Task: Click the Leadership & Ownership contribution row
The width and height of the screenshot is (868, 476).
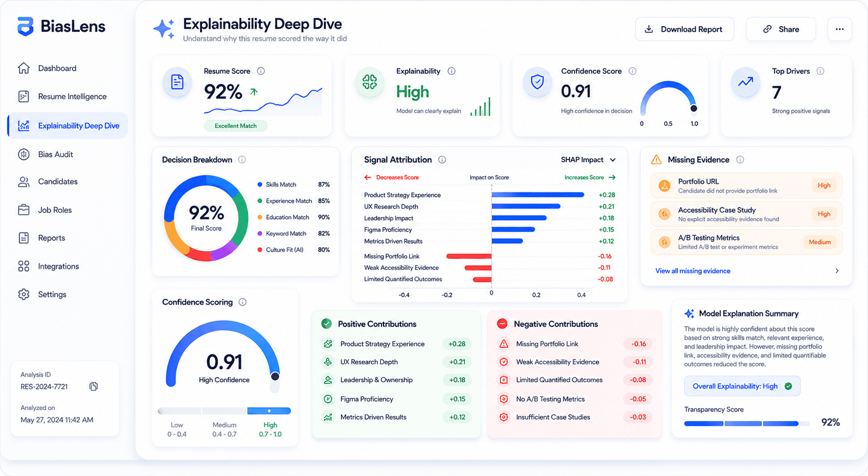Action: point(396,380)
